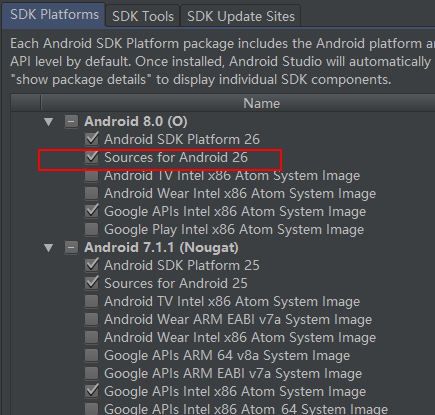
Task: Select the SDK Platforms tab
Action: point(54,15)
